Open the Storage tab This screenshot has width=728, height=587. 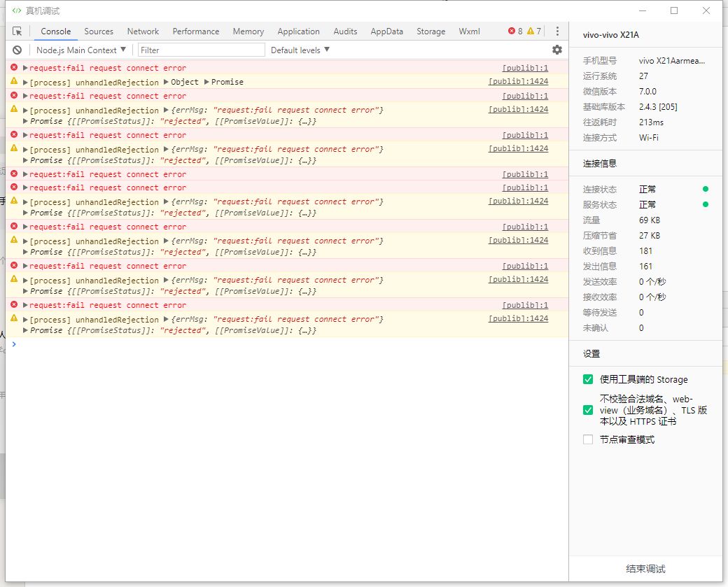tap(431, 31)
